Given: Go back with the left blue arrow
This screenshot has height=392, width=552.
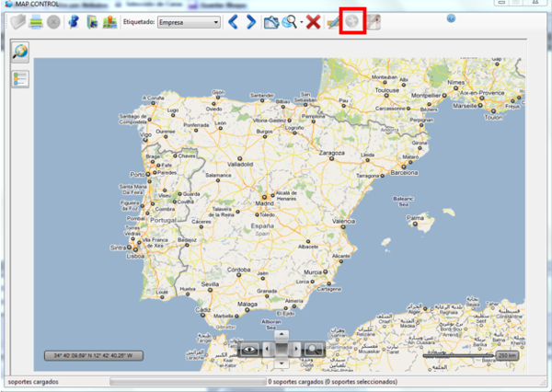Looking at the screenshot, I should [x=234, y=21].
